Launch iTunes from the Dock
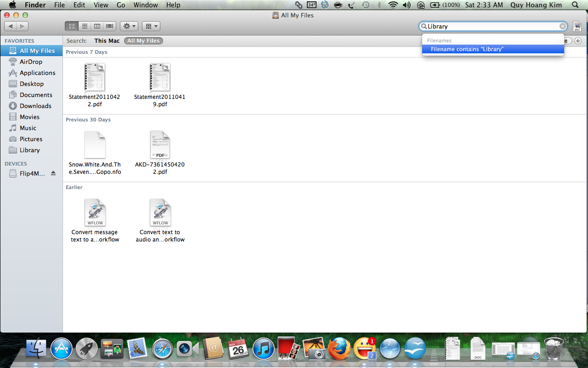This screenshot has height=368, width=588. click(x=263, y=349)
